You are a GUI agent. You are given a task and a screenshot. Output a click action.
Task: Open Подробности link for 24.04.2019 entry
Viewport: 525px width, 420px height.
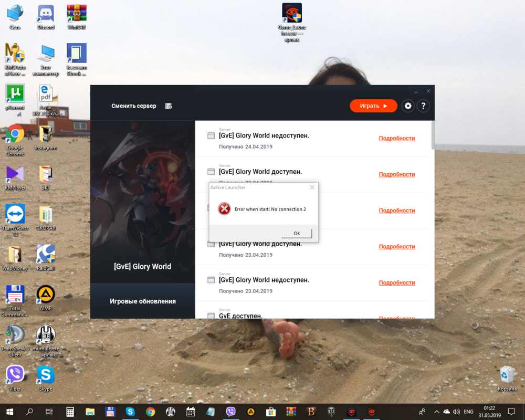point(397,139)
